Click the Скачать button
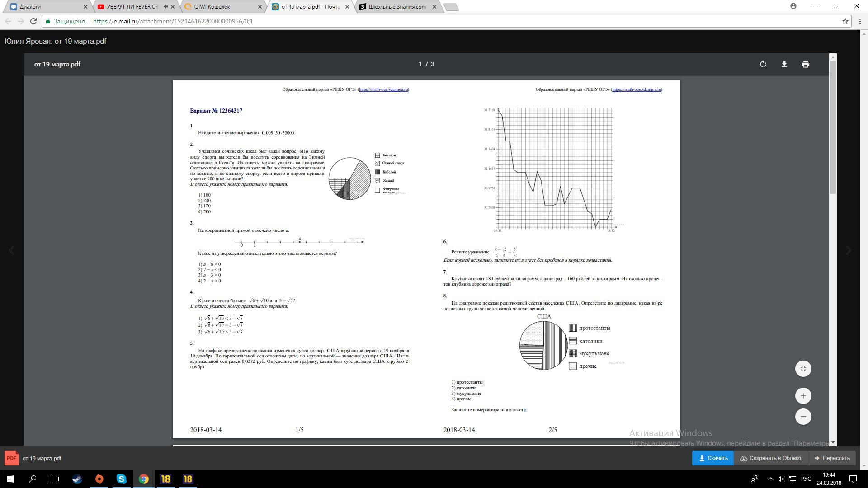 713,458
